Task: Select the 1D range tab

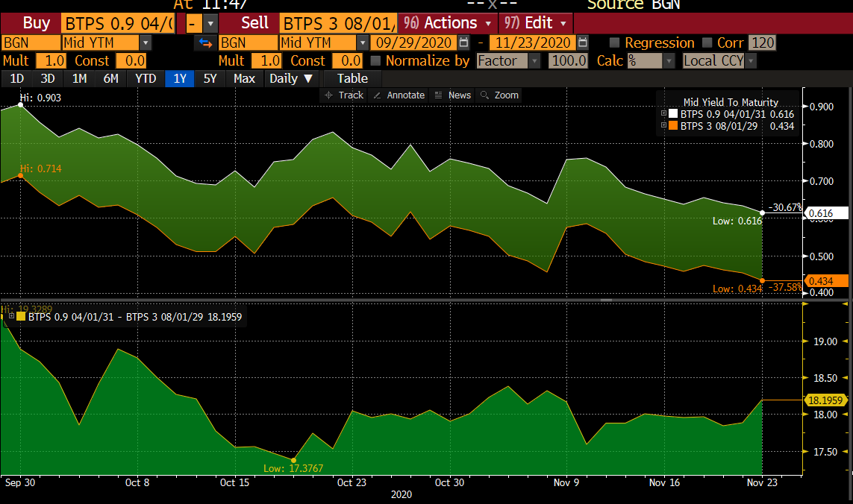Action: click(x=17, y=78)
